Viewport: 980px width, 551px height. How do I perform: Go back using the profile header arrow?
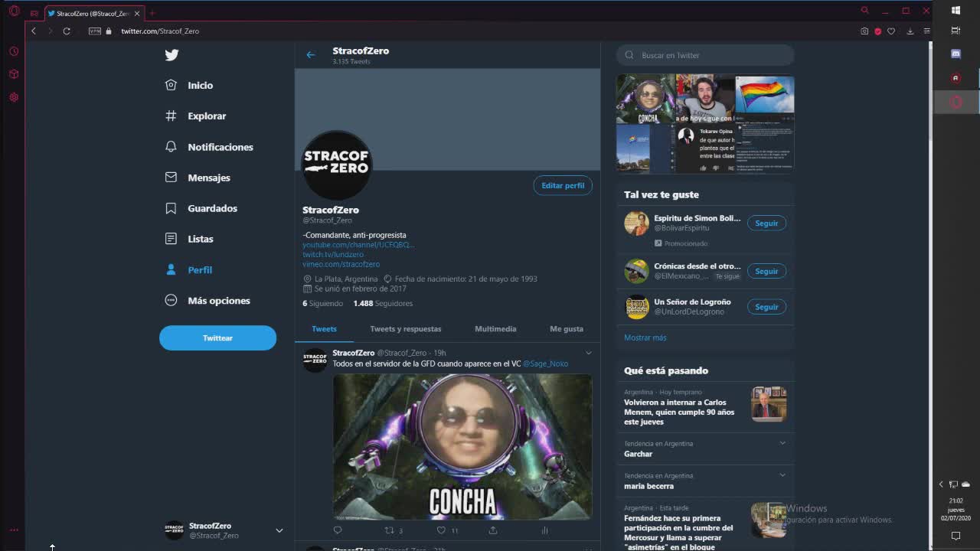pos(310,54)
